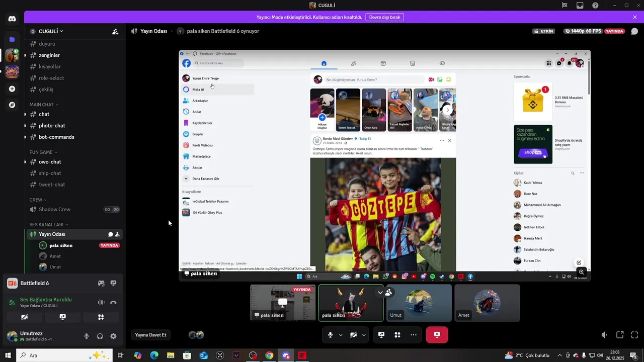This screenshot has height=362, width=644.
Task: Collapse SES KANALLARI category
Action: (49, 225)
